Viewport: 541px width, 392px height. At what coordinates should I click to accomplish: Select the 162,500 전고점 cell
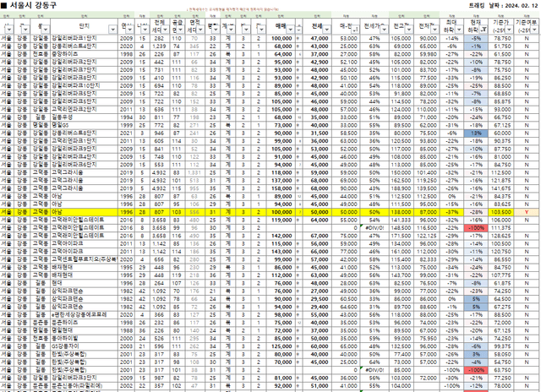point(401,181)
